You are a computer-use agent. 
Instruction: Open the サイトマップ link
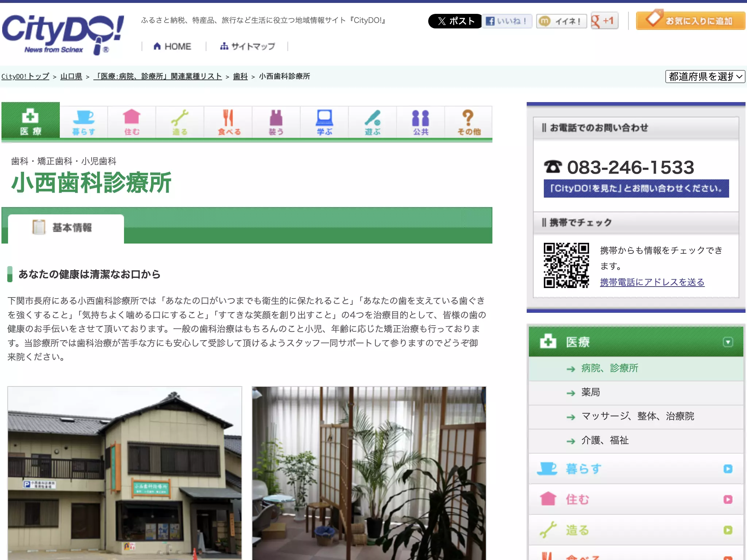(x=248, y=46)
